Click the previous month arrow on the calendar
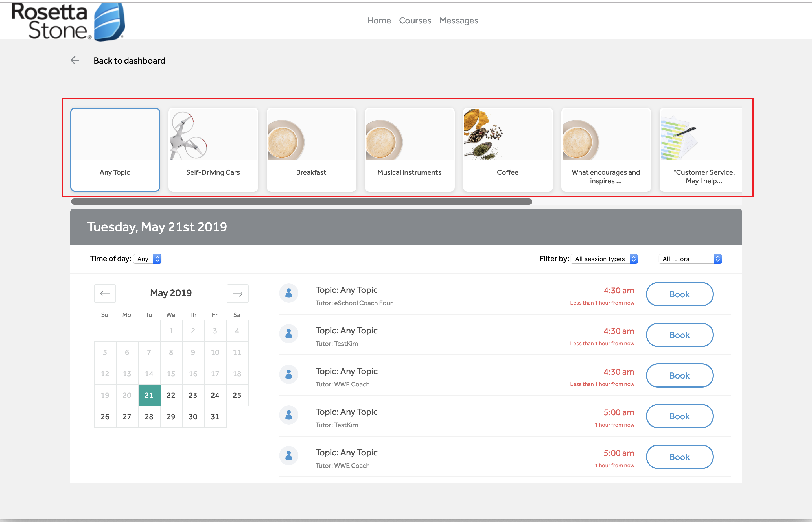The width and height of the screenshot is (812, 522). pos(105,293)
